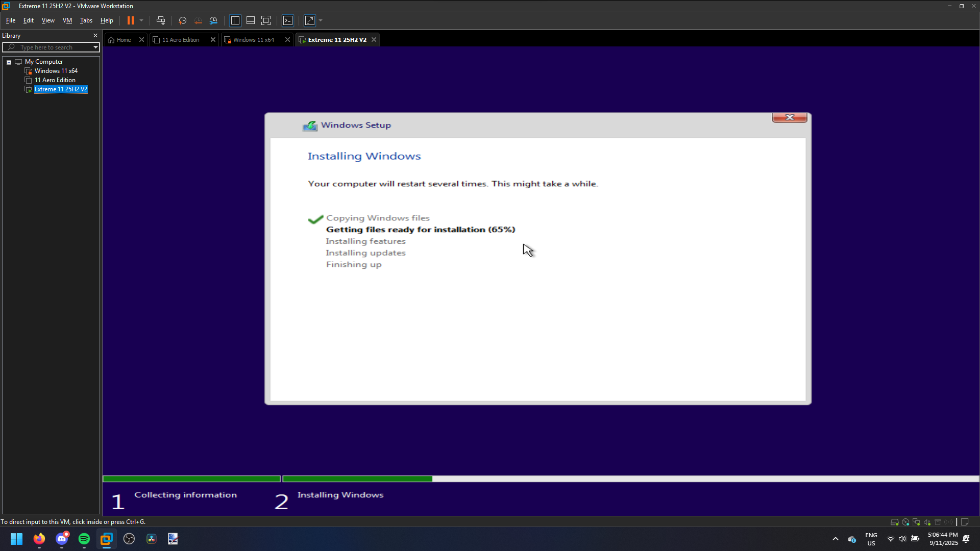Open the library search filter dropdown
Screen dimensions: 980x551
click(x=95, y=47)
